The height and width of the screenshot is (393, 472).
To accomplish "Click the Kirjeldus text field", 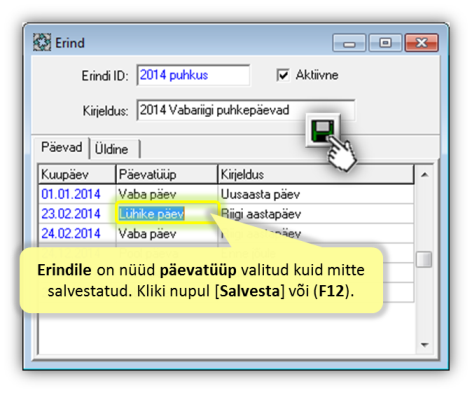I will click(245, 110).
